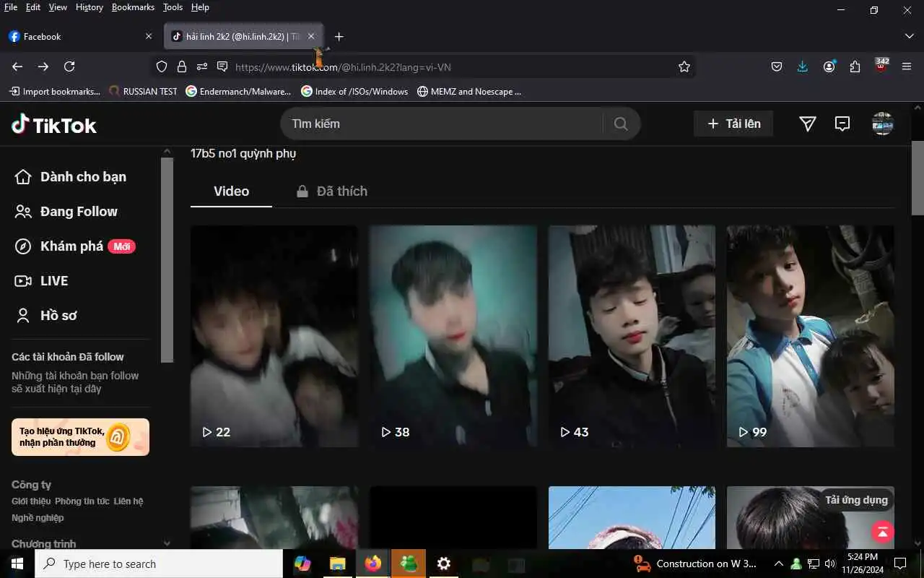Screen dimensions: 924x578
Task: Close the Facebook tab
Action: tap(149, 36)
